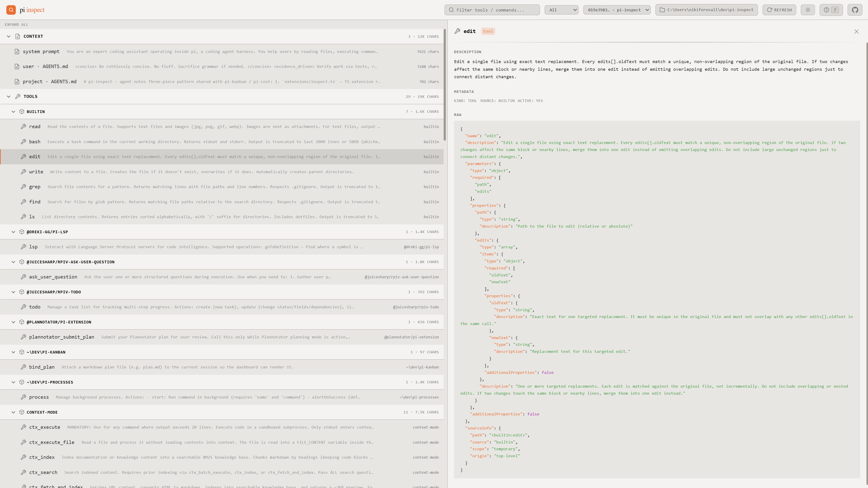This screenshot has width=868, height=488.
Task: Click the "29 · 19K CHARS" tools count
Action: coord(422,96)
